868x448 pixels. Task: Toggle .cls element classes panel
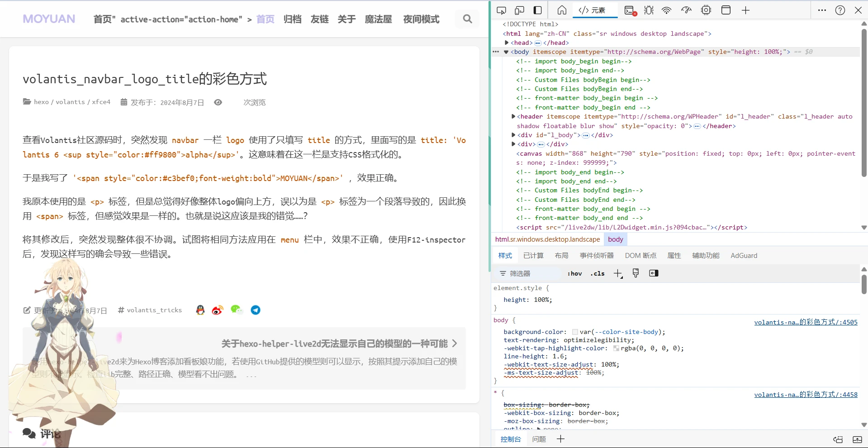coord(598,273)
